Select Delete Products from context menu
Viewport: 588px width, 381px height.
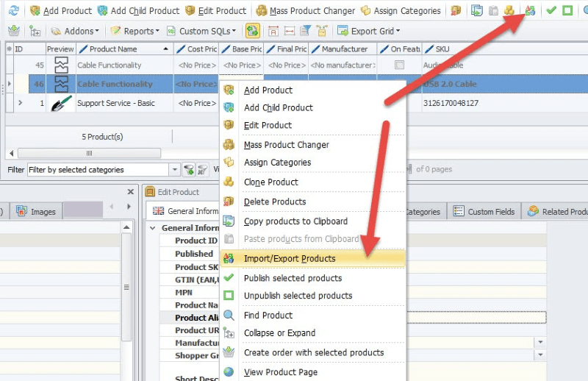[275, 202]
